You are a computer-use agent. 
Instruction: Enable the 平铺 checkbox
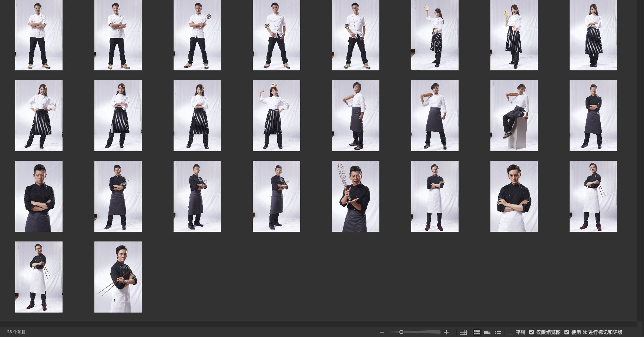(x=511, y=332)
